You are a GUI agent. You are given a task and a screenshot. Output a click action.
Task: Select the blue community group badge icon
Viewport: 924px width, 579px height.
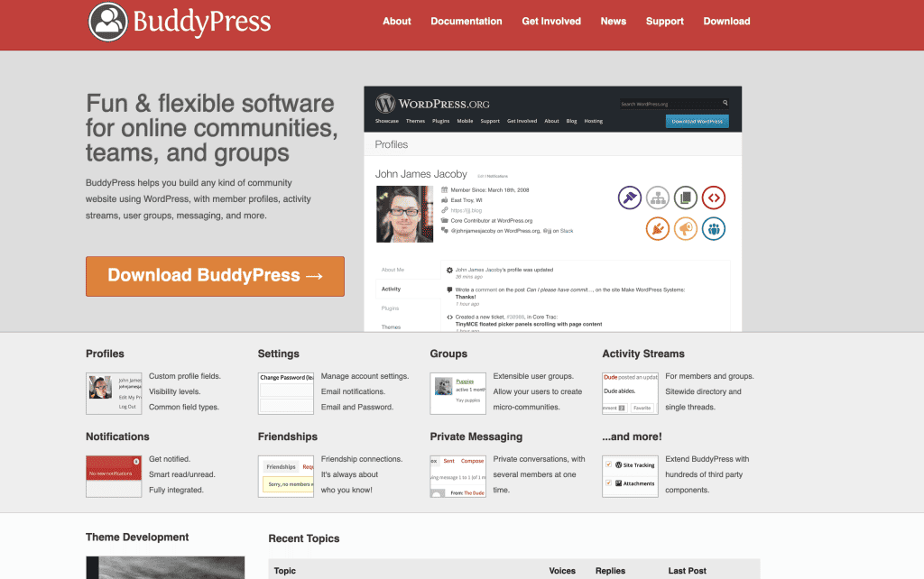coord(713,229)
